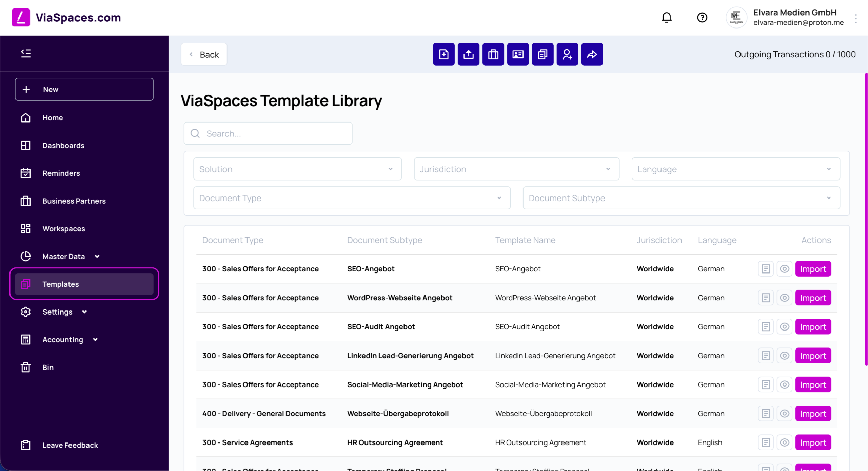This screenshot has width=868, height=471.
Task: Click the share arrow toolbar icon
Action: (x=592, y=54)
